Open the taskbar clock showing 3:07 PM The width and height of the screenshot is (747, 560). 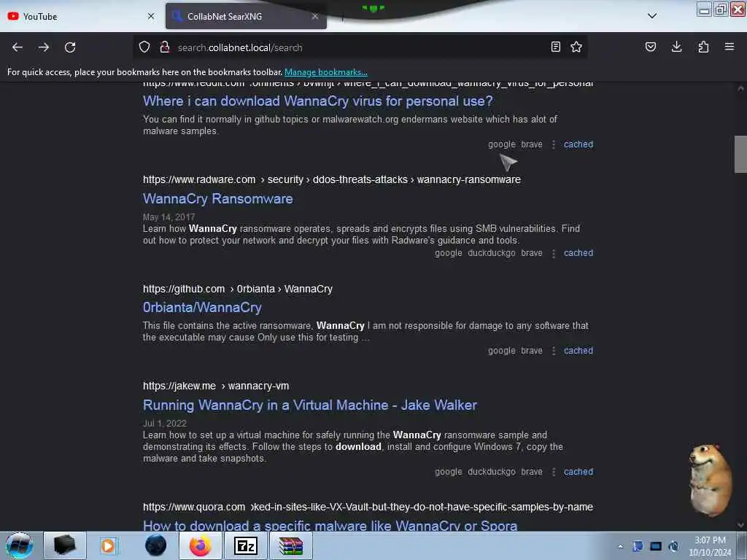click(x=710, y=546)
